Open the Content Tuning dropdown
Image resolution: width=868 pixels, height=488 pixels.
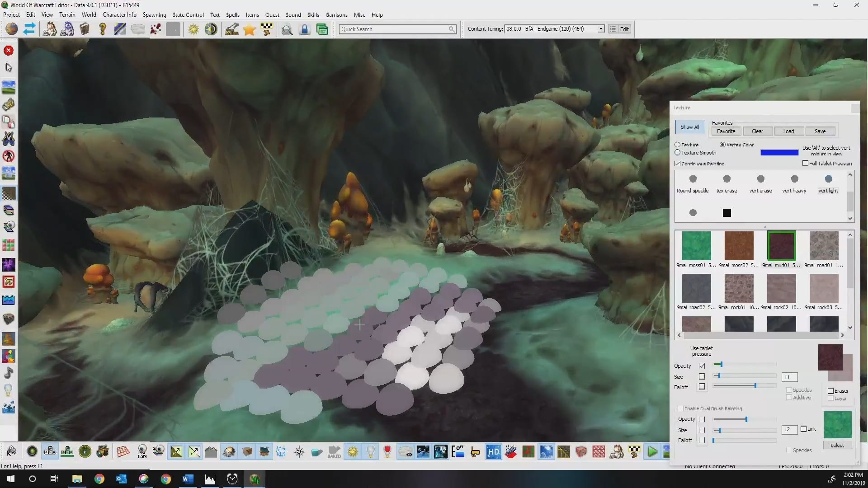pos(601,29)
